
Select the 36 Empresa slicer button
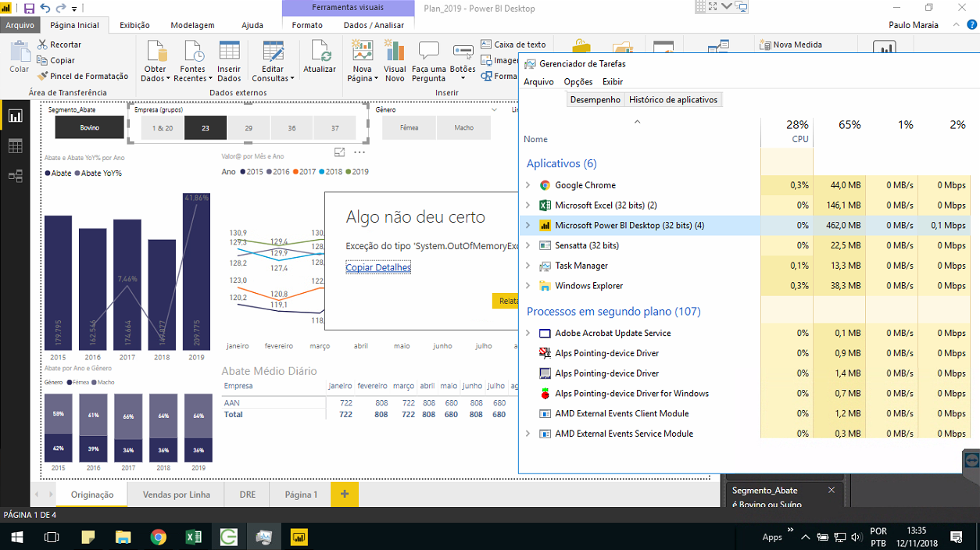291,128
